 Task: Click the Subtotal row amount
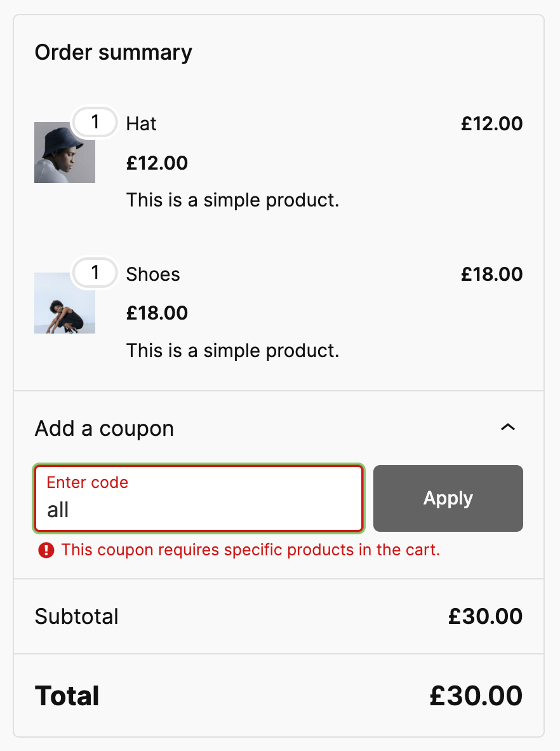(484, 616)
